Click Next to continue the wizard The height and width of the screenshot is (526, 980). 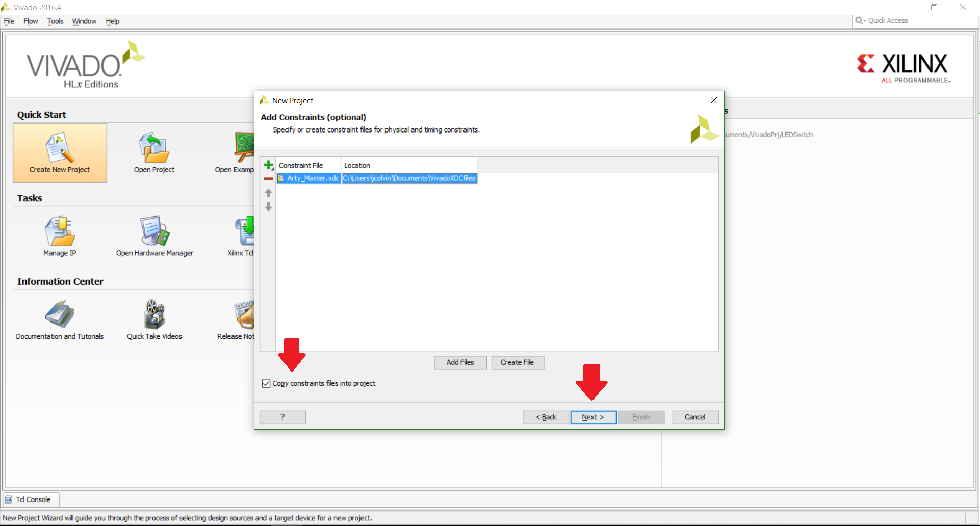(594, 417)
